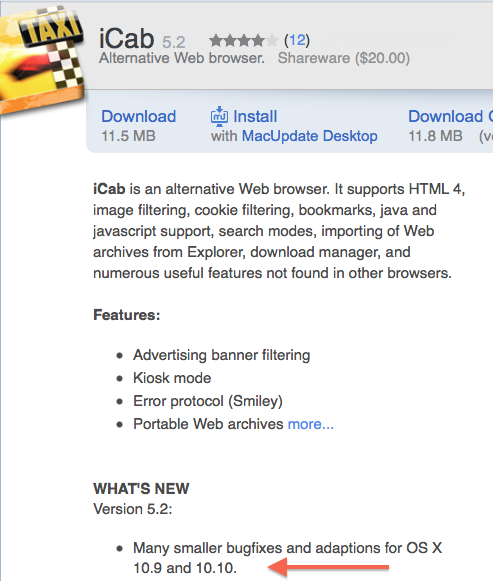Click the red arrow annotation
Viewport: 493px width, 581px height.
point(328,567)
